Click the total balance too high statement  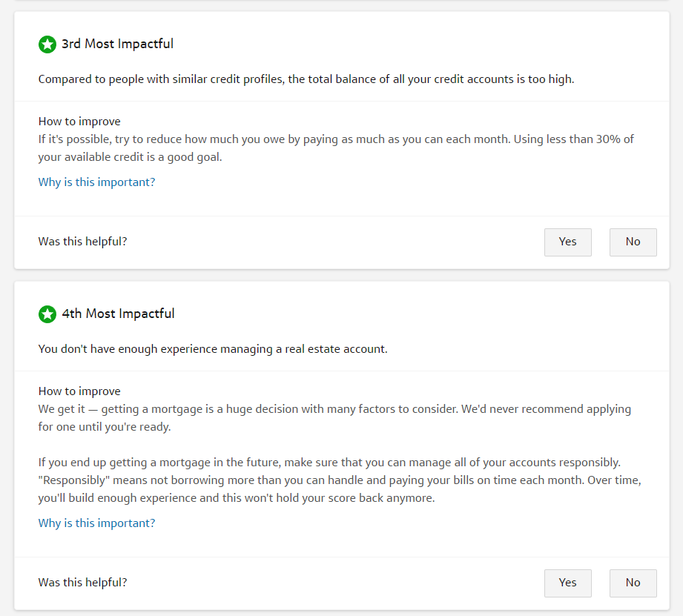pyautogui.click(x=306, y=79)
